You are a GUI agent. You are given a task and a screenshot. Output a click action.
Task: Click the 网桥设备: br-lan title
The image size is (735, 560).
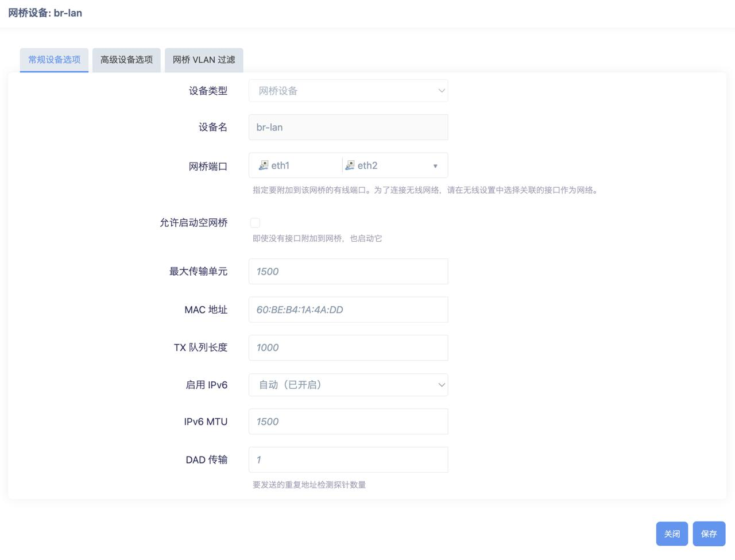(x=45, y=13)
